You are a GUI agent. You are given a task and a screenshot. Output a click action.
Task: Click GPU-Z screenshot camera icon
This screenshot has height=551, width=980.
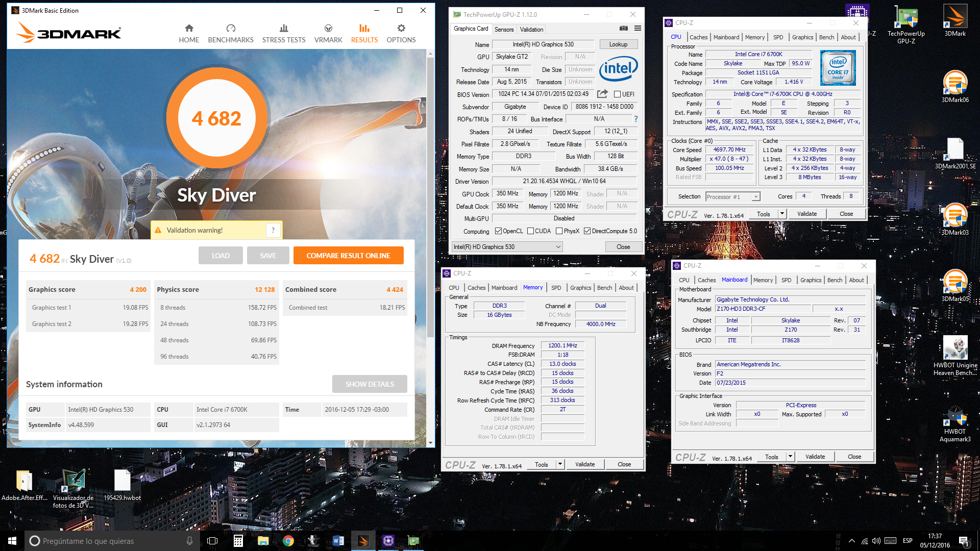click(x=624, y=29)
